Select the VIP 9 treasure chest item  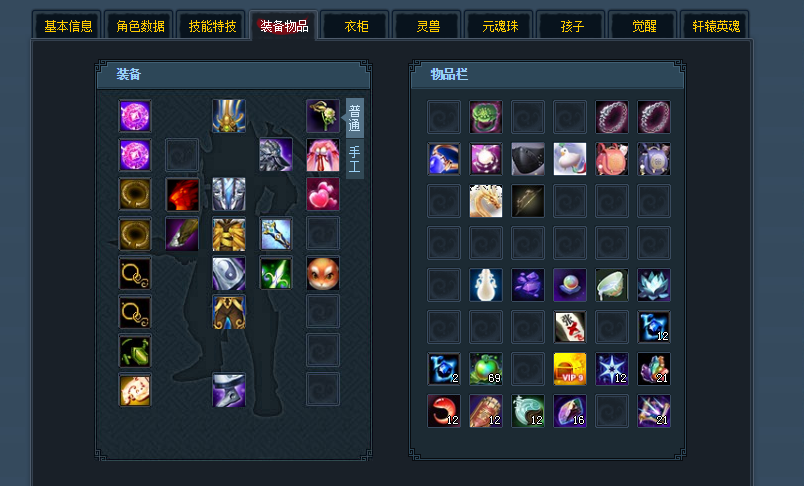point(570,369)
